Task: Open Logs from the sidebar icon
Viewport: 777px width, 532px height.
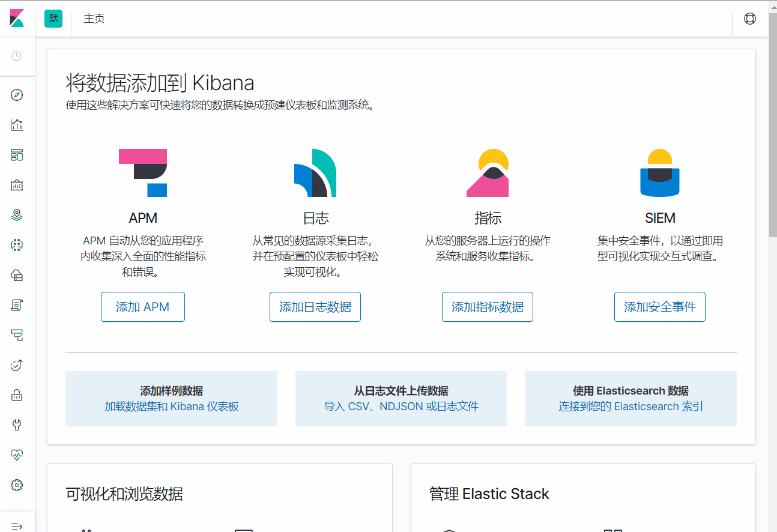Action: click(x=17, y=305)
